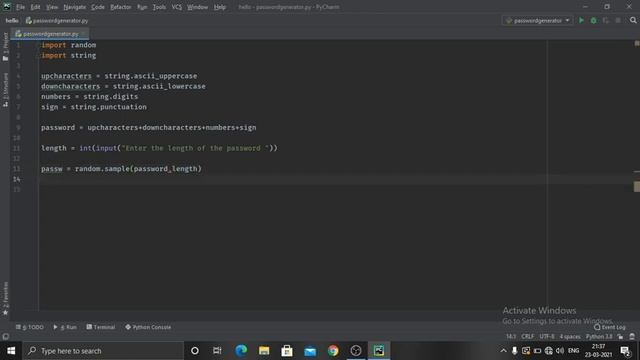This screenshot has height=360, width=640.
Task: Click passwordgenerator.py in the navigation bar
Action: [57, 20]
